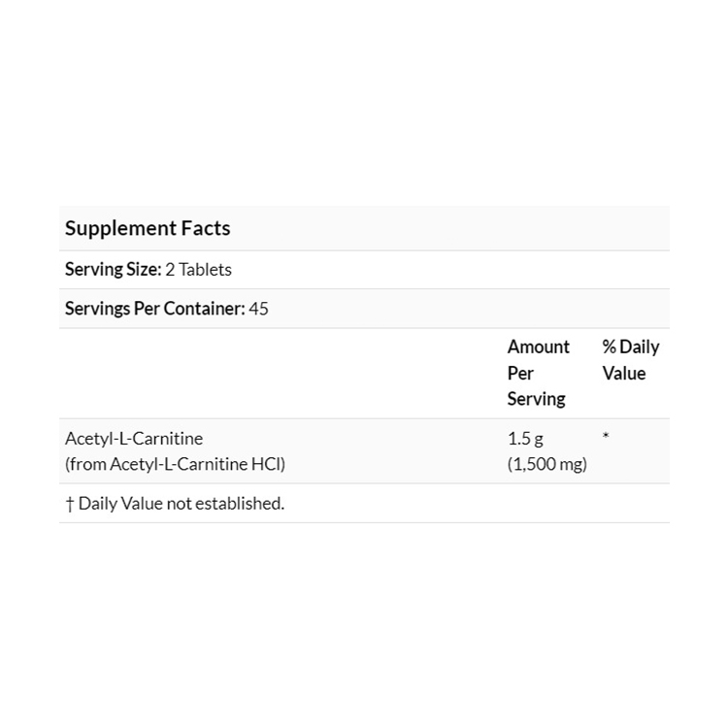Screen dimensions: 728x728
Task: Click the word "Facts" in the heading
Action: (x=205, y=228)
